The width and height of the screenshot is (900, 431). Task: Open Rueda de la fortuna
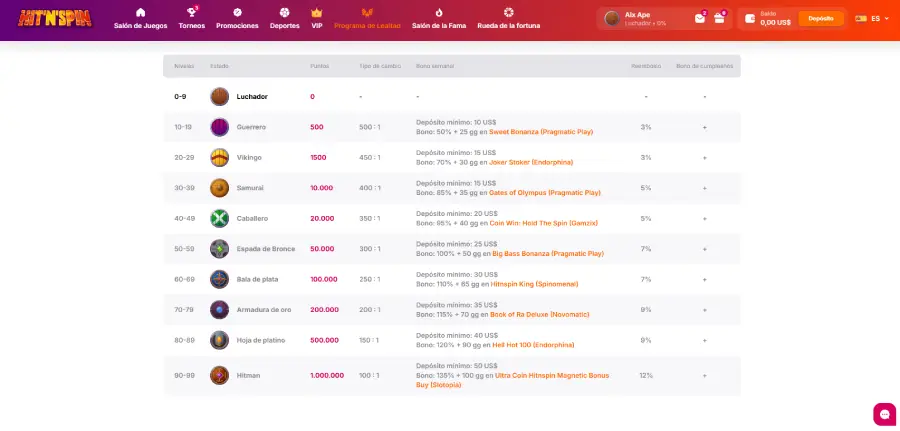tap(508, 18)
